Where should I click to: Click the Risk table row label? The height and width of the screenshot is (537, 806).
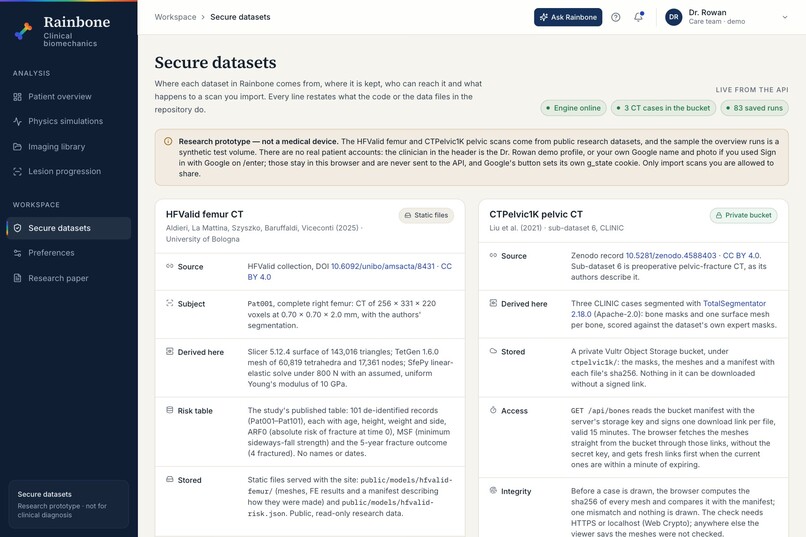[x=195, y=411]
